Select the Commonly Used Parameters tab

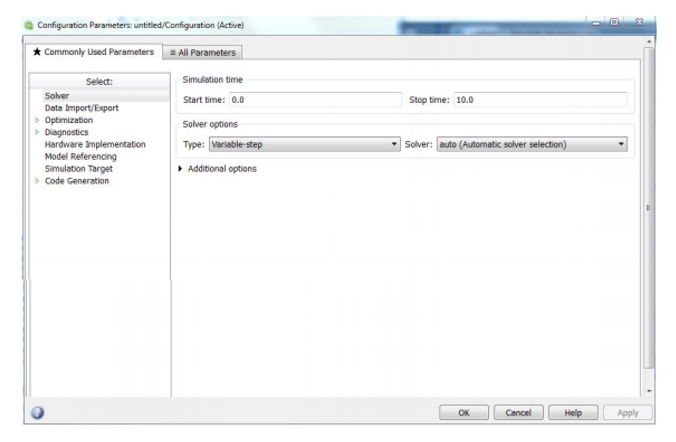[x=92, y=52]
